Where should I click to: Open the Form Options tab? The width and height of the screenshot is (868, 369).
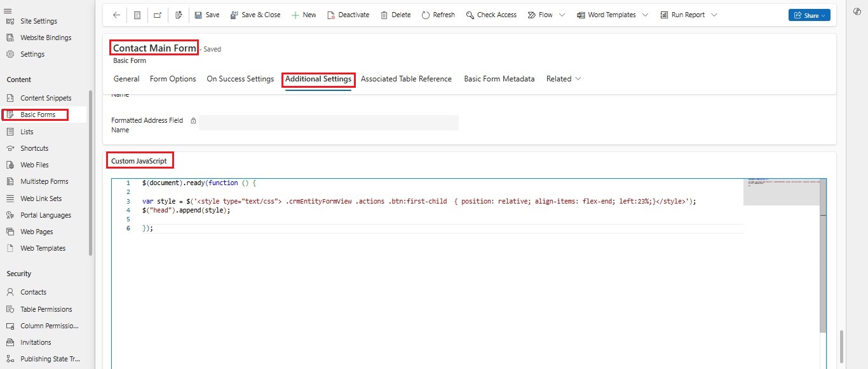coord(173,79)
